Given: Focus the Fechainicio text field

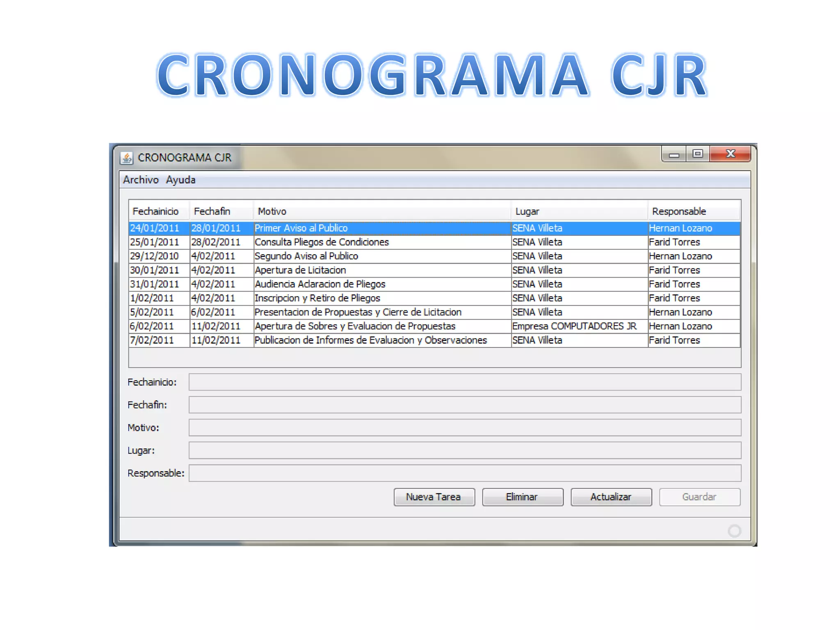Looking at the screenshot, I should click(464, 382).
